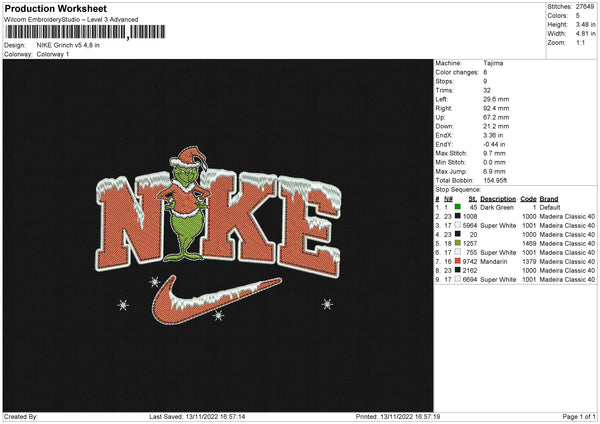The width and height of the screenshot is (600, 424).
Task: Click the N# column header
Action: [x=447, y=198]
